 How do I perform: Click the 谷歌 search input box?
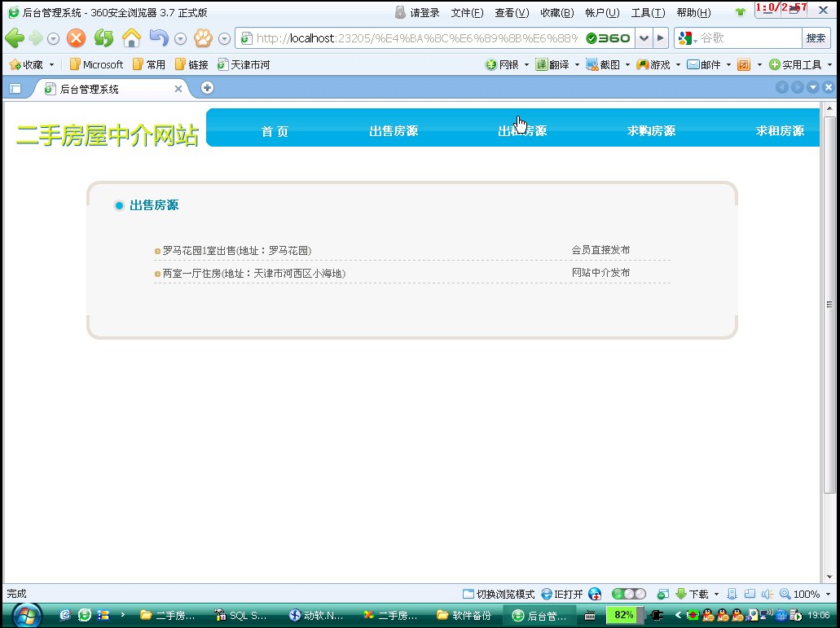[x=749, y=38]
